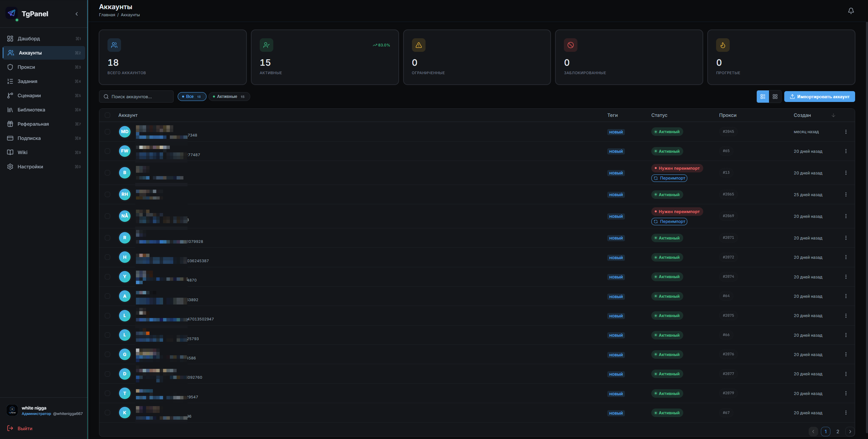
Task: Click the Настройки gear icon
Action: pos(10,167)
